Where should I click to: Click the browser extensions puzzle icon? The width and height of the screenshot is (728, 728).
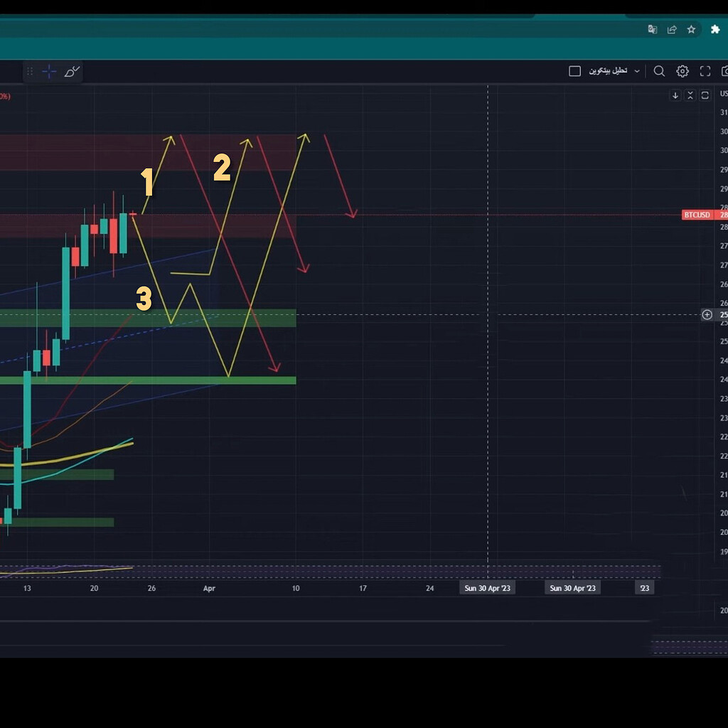715,29
